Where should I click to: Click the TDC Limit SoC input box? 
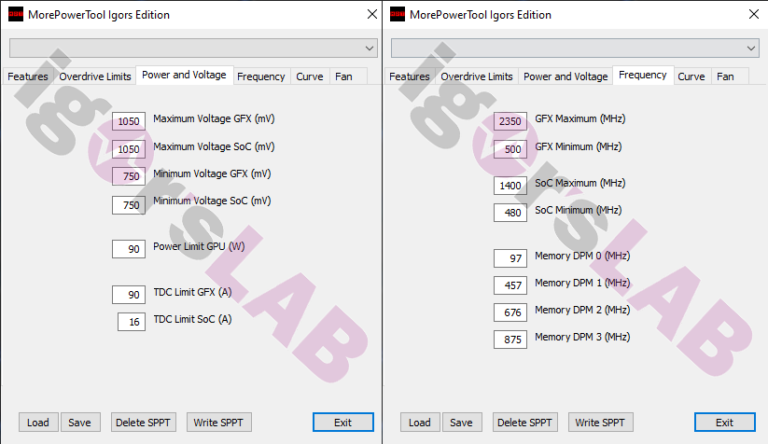[x=132, y=322]
